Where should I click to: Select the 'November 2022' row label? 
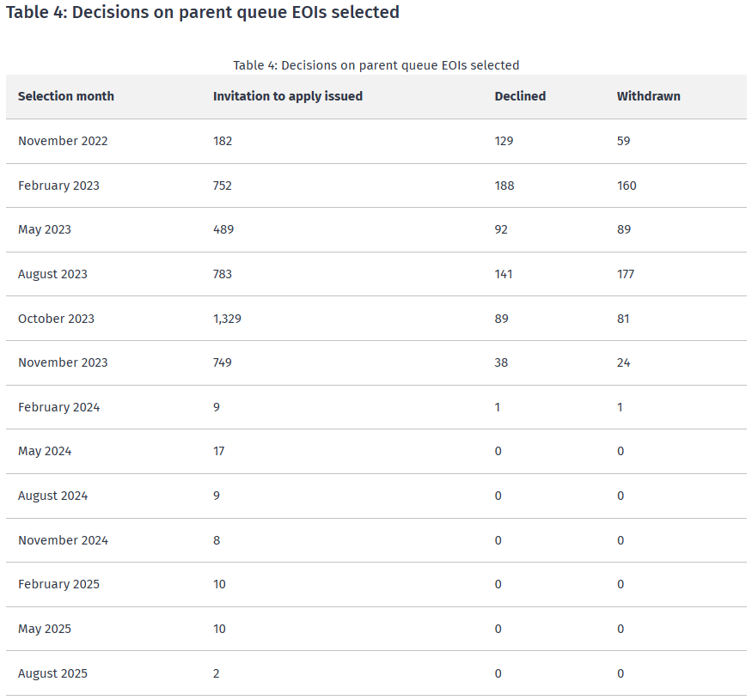[x=63, y=141]
